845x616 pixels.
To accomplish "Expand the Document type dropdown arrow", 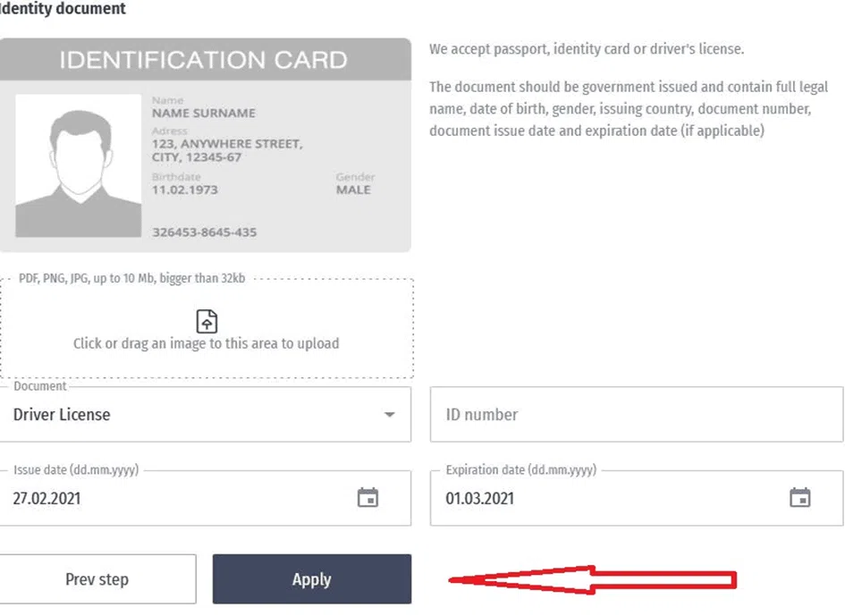I will [x=389, y=415].
